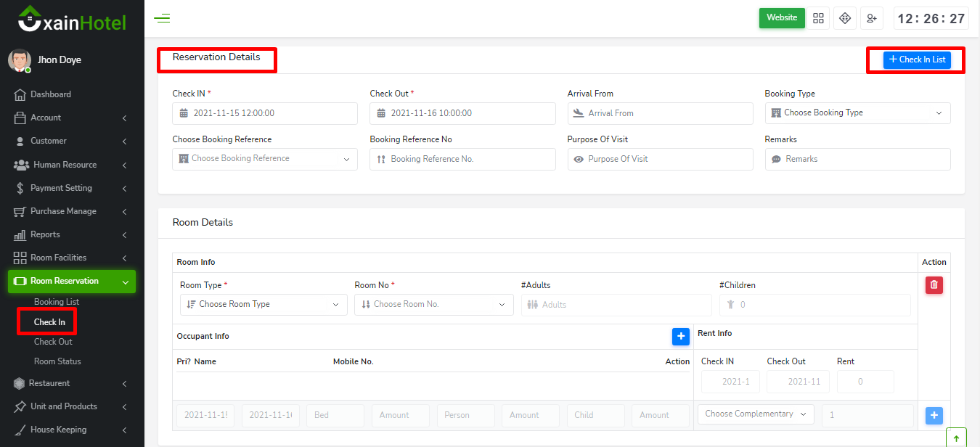The image size is (980, 447).
Task: Click the fullscreen move icon in header
Action: [845, 18]
